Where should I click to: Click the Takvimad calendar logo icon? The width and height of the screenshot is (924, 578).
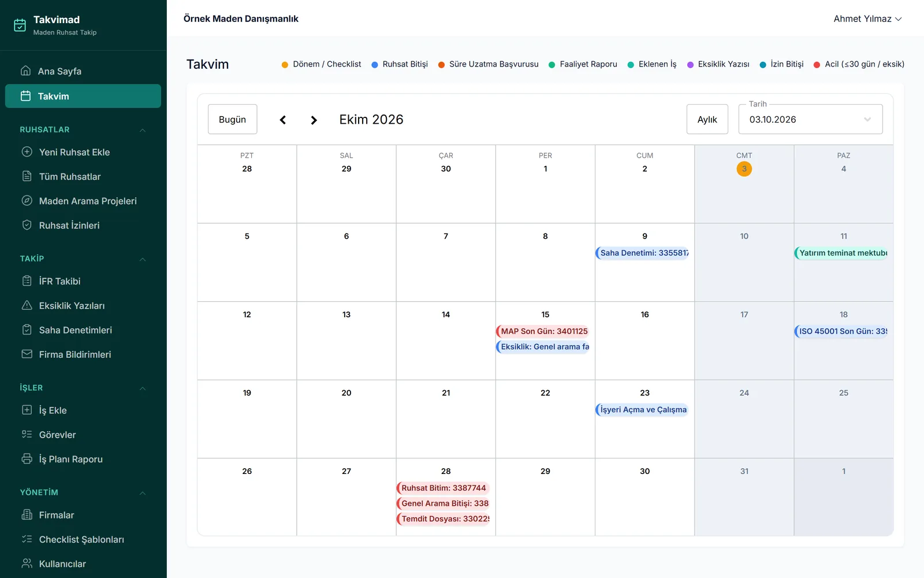(x=20, y=25)
